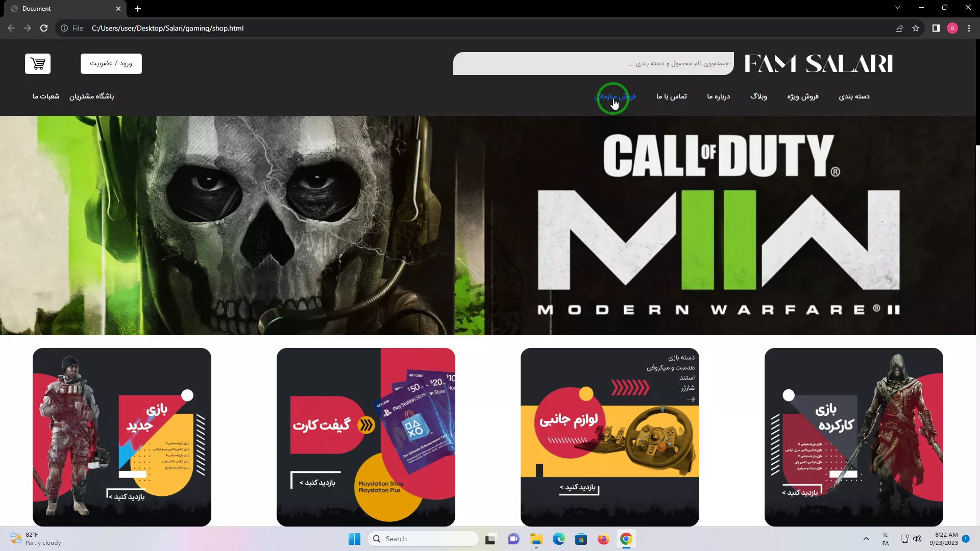Click the product search input field
The image size is (980, 551).
point(593,64)
